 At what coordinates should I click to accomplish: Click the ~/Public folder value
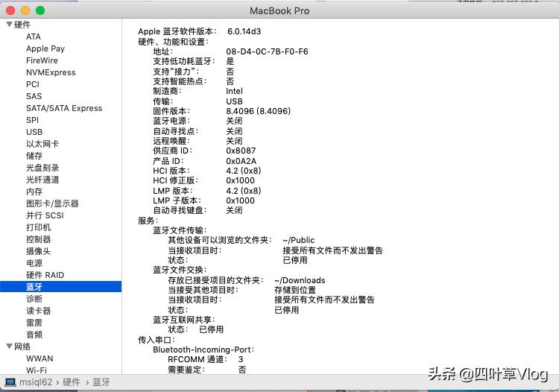tap(299, 240)
